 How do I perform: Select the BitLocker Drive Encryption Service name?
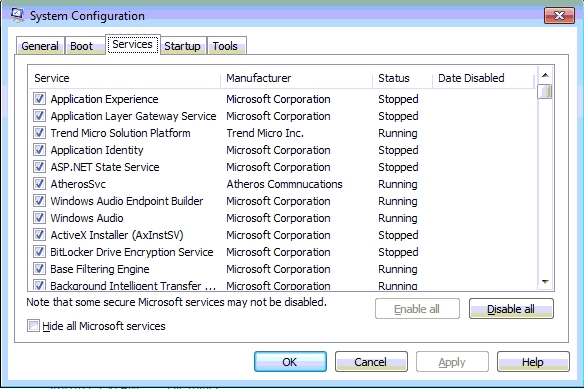click(131, 252)
